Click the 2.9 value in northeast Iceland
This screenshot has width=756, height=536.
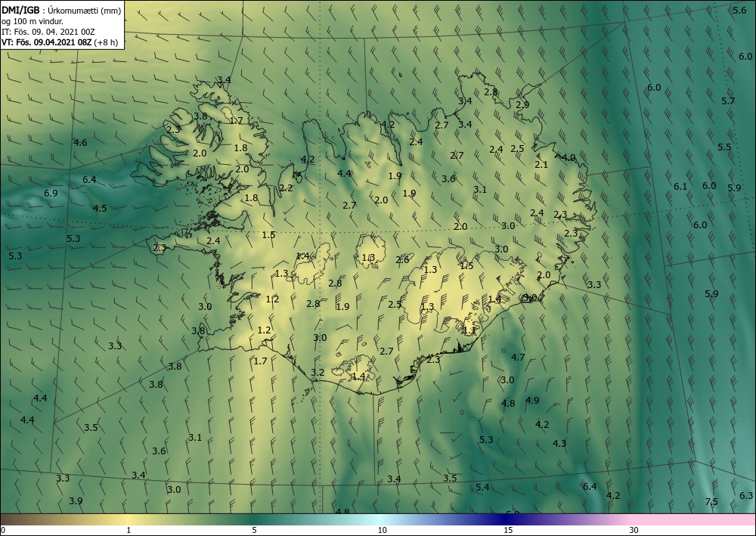click(522, 104)
